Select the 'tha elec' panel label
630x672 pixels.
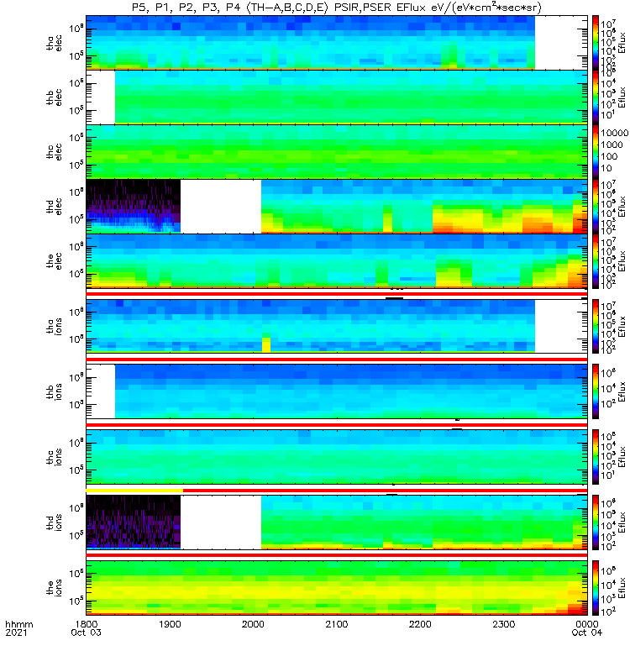coord(54,43)
